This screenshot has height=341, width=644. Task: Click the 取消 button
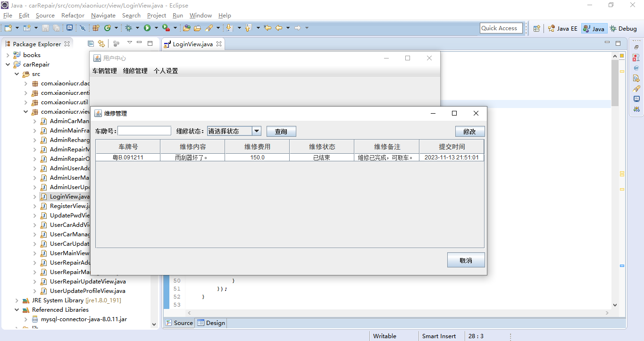tap(466, 260)
